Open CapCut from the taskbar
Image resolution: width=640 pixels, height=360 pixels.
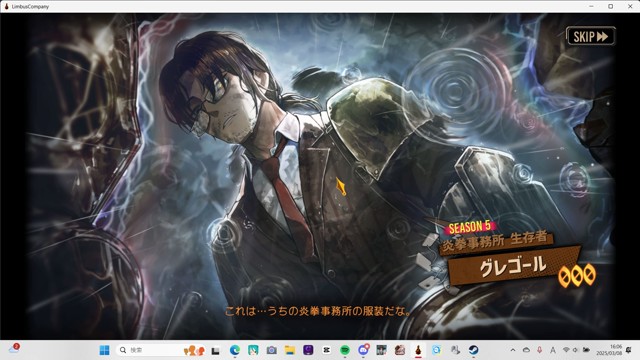pos(327,350)
